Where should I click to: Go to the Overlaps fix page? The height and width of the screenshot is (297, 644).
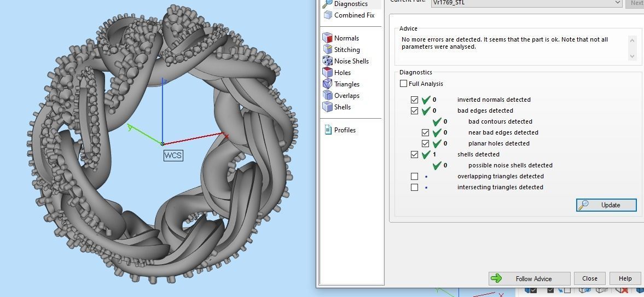click(341, 96)
